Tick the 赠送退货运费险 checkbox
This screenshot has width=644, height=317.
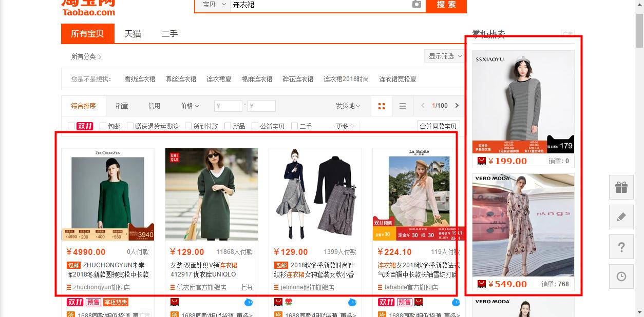click(130, 126)
